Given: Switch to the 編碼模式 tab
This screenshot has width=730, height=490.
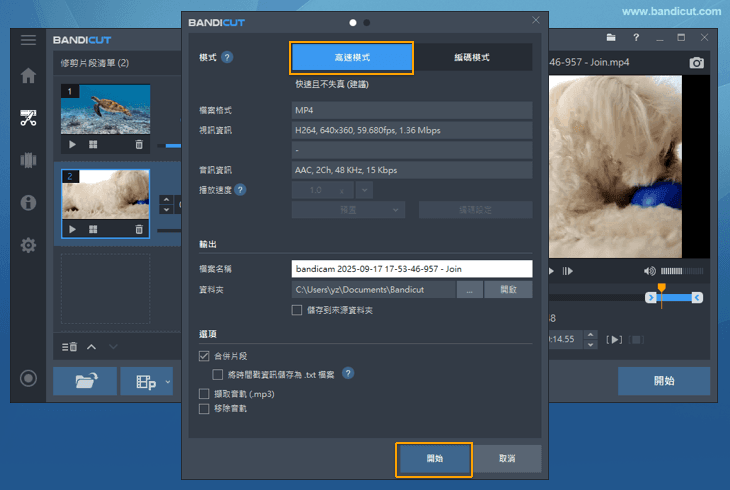Looking at the screenshot, I should 472,57.
